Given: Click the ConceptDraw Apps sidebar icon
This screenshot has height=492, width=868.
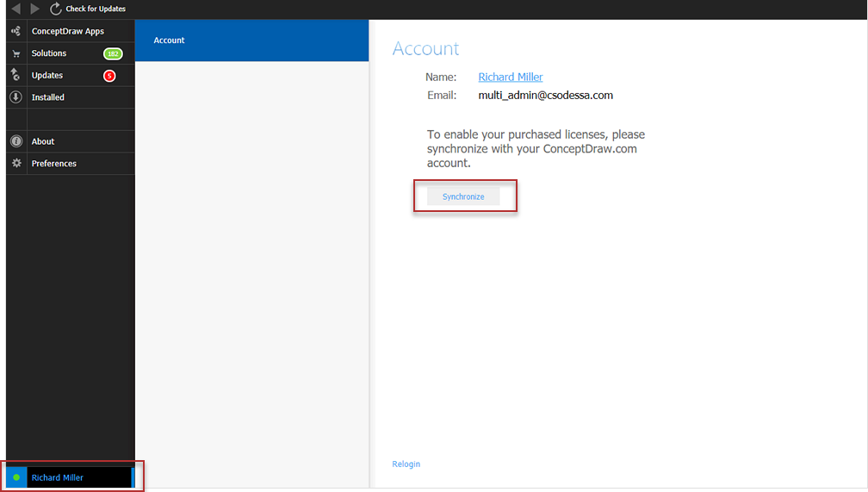Looking at the screenshot, I should point(16,31).
